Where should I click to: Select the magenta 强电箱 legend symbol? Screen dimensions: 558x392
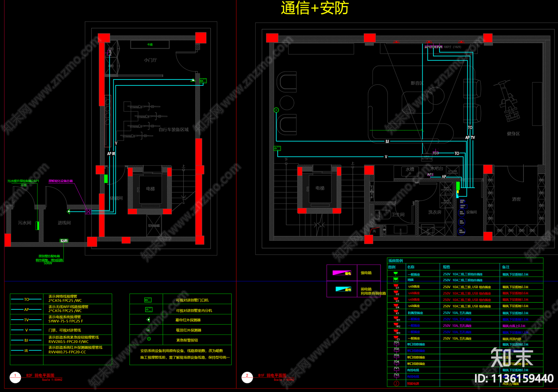[x=342, y=273]
